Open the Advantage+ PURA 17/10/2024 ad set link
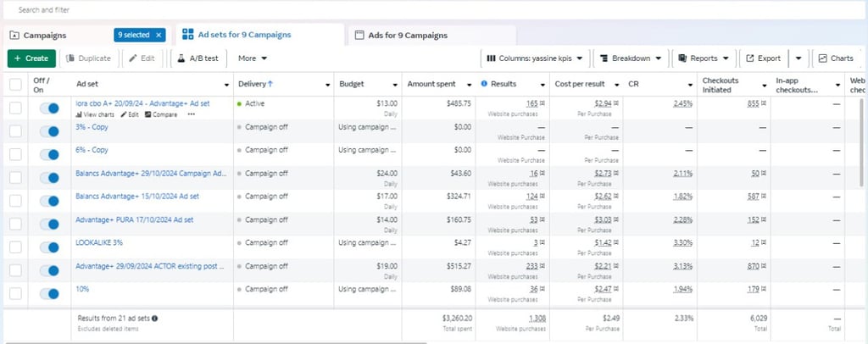This screenshot has height=344, width=868. coord(135,219)
